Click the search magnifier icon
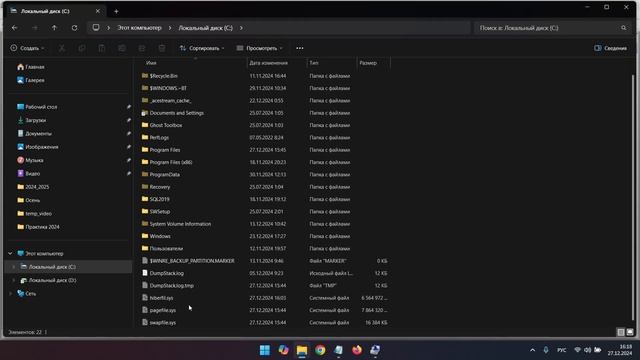The height and width of the screenshot is (360, 640). (624, 28)
